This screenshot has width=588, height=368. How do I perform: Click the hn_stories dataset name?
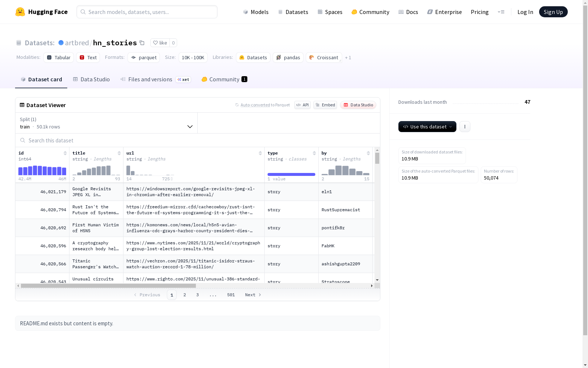coord(115,43)
